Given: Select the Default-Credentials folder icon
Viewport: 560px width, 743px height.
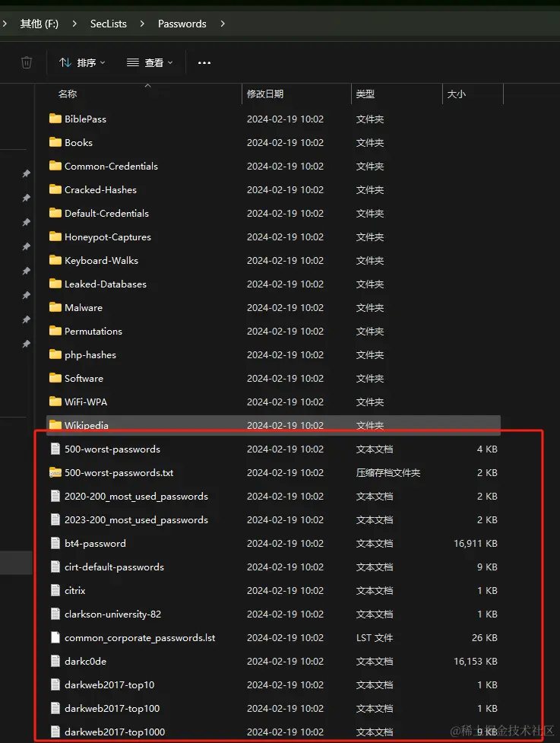Looking at the screenshot, I should pos(55,213).
